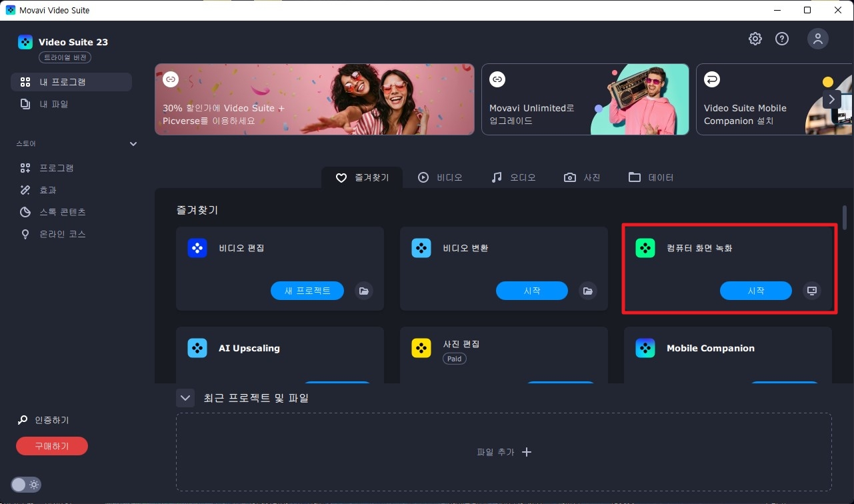Click the plus icon next to 파일 추가
Image resolution: width=854 pixels, height=504 pixels.
click(527, 452)
